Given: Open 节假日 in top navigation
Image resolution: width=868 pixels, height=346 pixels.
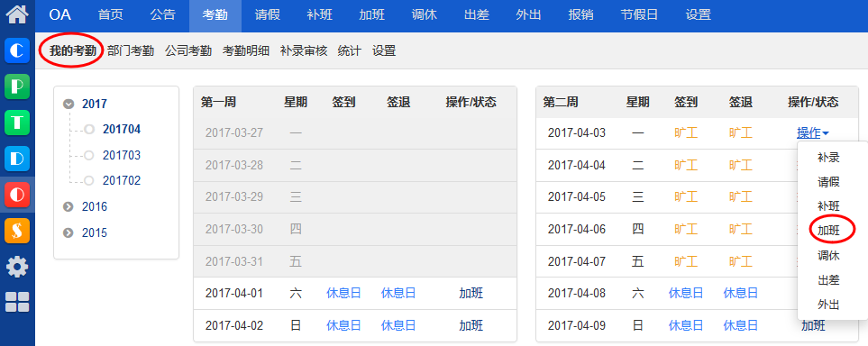Looking at the screenshot, I should (x=639, y=15).
